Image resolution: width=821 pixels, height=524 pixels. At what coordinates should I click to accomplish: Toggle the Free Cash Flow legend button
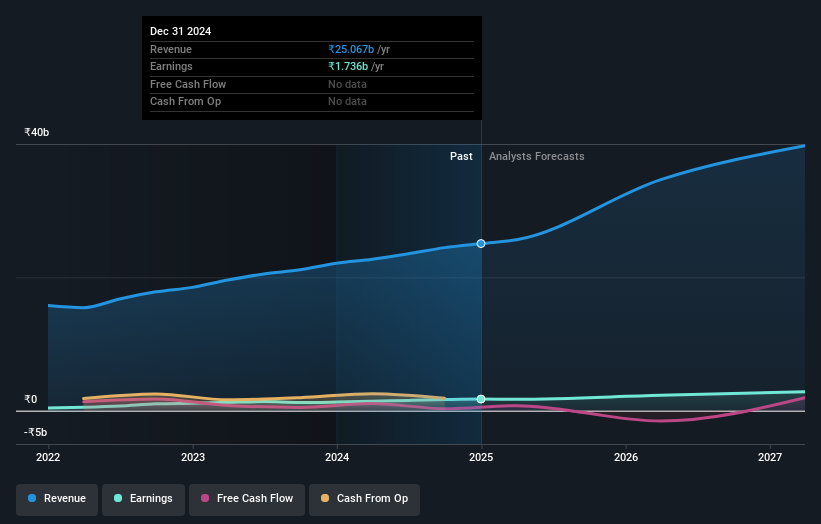coord(247,499)
